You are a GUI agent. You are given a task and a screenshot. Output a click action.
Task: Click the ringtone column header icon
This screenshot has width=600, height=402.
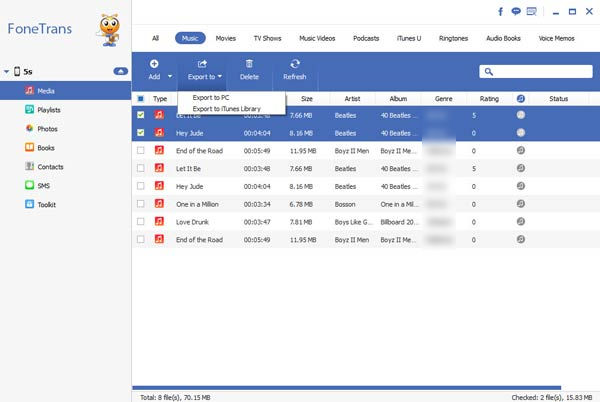(x=521, y=99)
